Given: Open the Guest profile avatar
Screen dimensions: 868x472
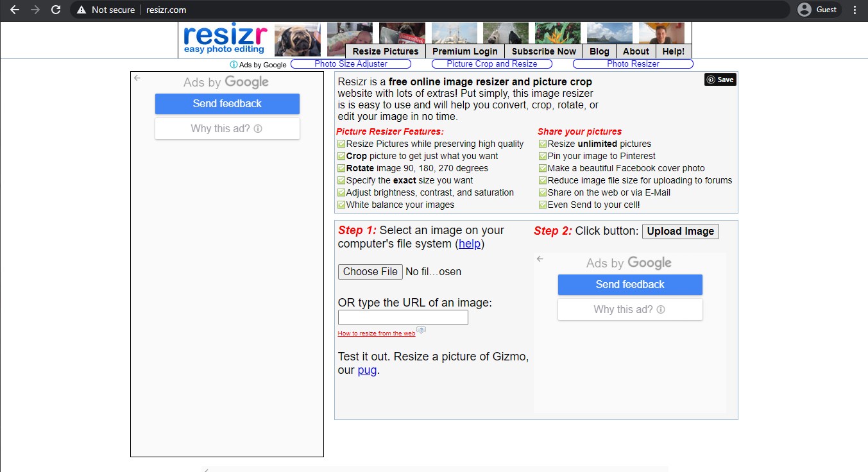Looking at the screenshot, I should (804, 10).
